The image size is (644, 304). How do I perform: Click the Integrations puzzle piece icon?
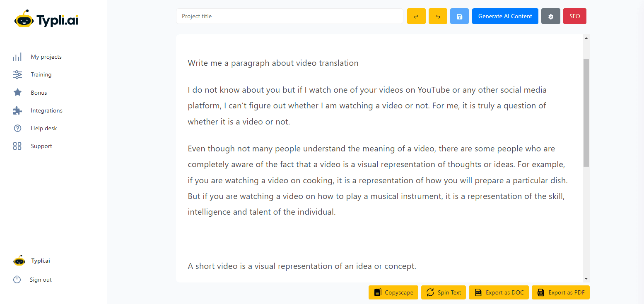17,110
